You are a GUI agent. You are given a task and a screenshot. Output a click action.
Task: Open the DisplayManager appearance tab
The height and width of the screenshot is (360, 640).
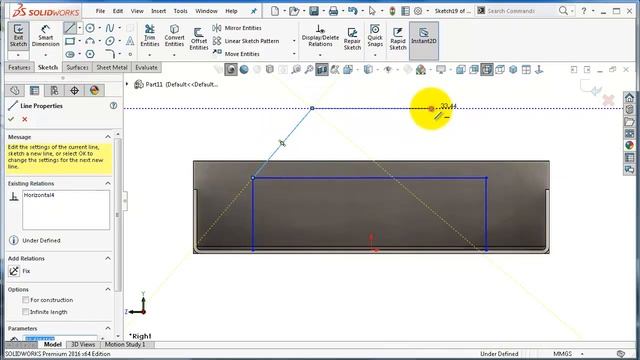pos(94,91)
